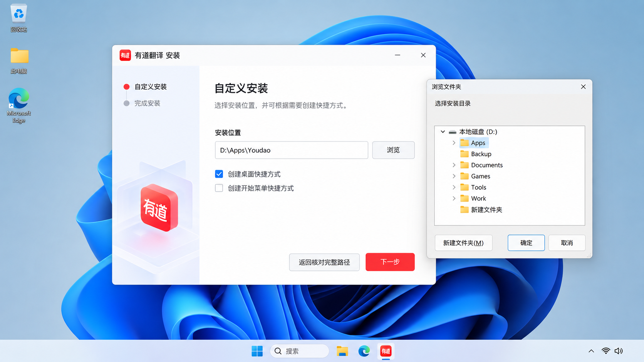Open the volume speaker tray icon
The image size is (644, 362).
[x=619, y=351]
